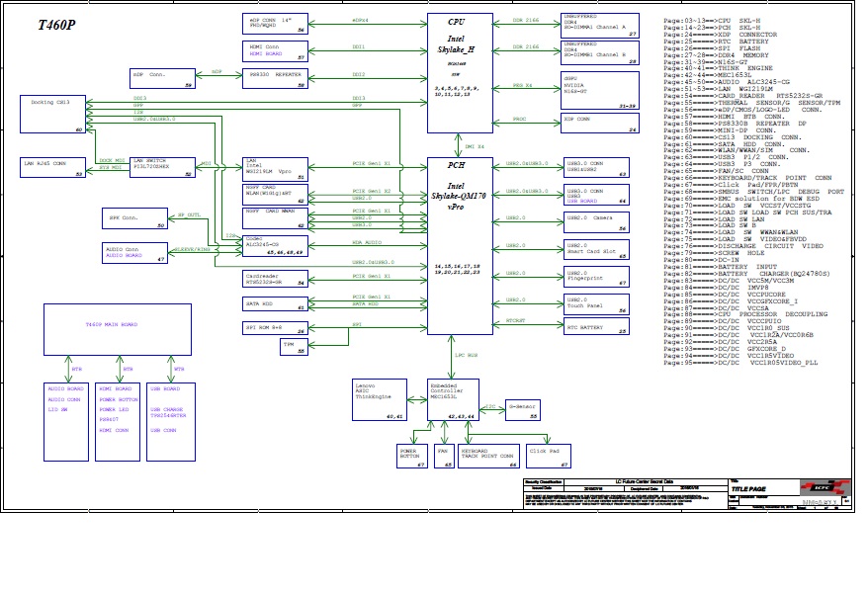Click the XDP CONN block
Viewport: 868px width, 595px height.
pos(600,123)
